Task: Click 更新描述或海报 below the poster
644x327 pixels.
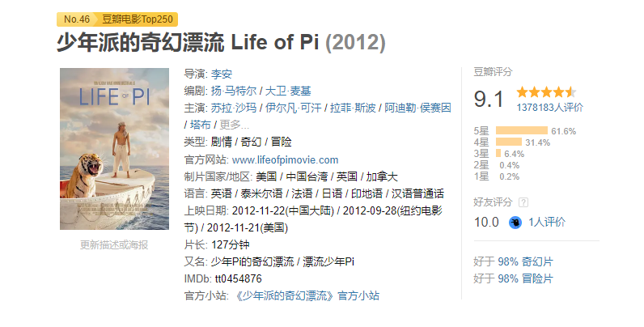Action: (114, 245)
